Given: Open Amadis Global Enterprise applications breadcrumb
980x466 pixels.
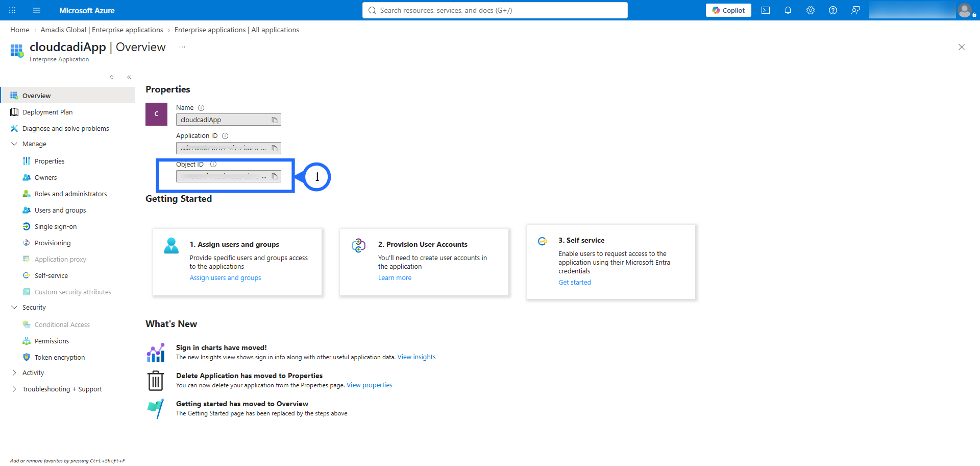Looking at the screenshot, I should pos(102,30).
